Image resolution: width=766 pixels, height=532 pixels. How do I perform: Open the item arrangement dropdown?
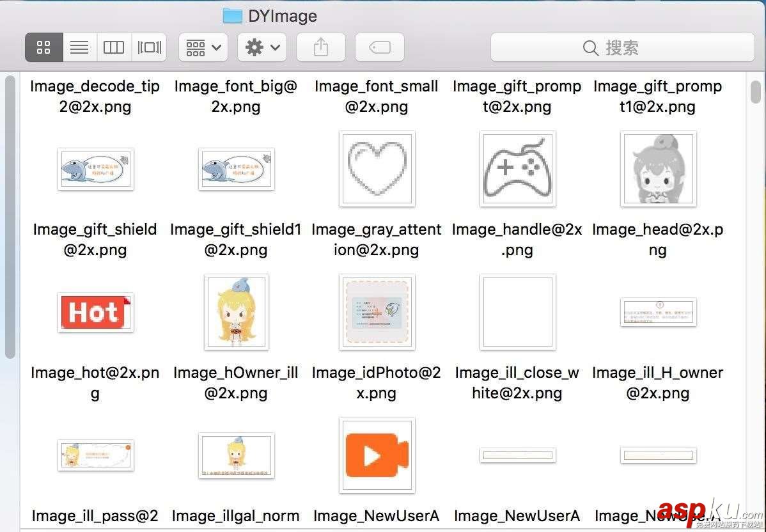(x=202, y=47)
